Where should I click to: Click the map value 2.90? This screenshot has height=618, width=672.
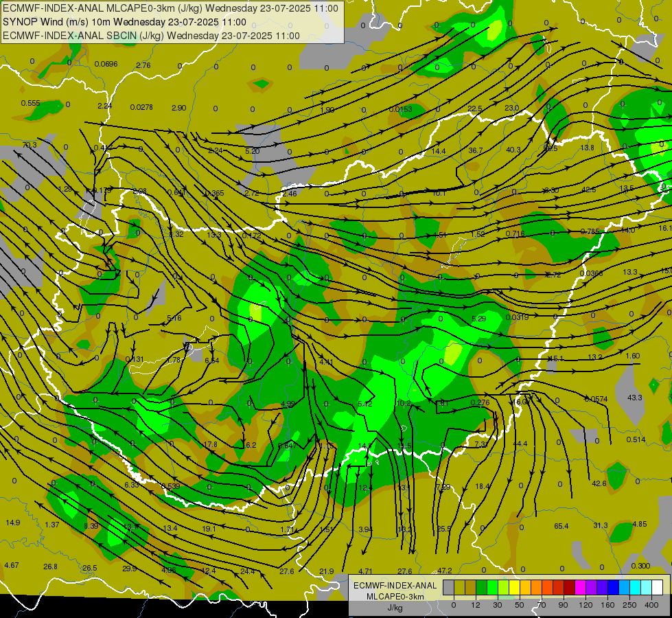[x=178, y=108]
